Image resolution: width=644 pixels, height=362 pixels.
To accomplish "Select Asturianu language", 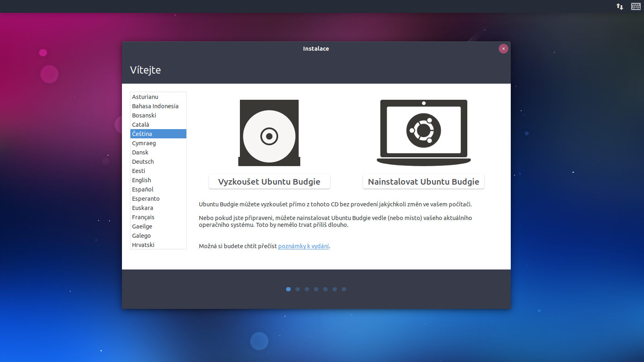I will pos(158,97).
